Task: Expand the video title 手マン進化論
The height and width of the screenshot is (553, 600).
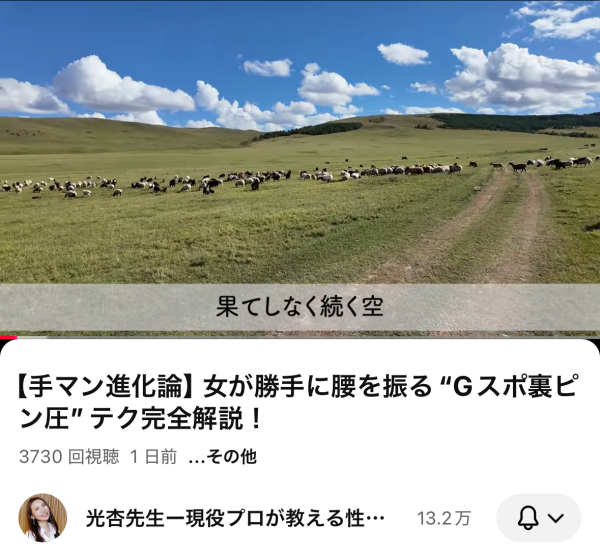Action: (x=297, y=403)
